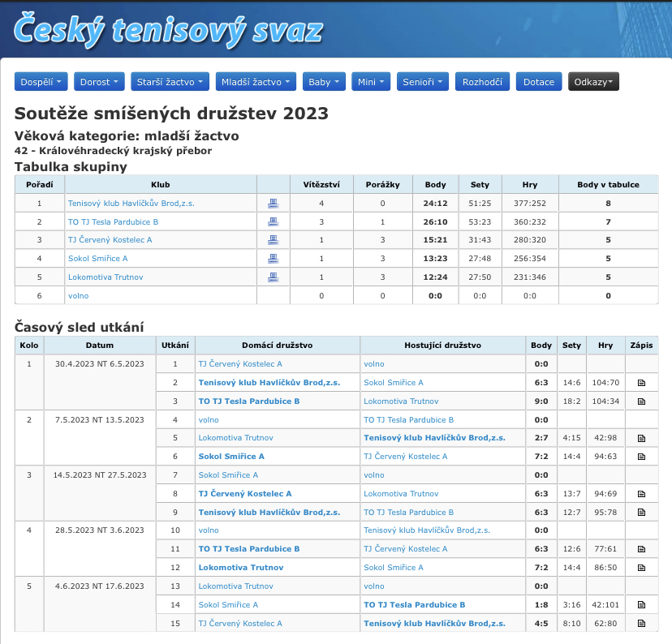Open the Senioři dropdown menu

tap(423, 82)
